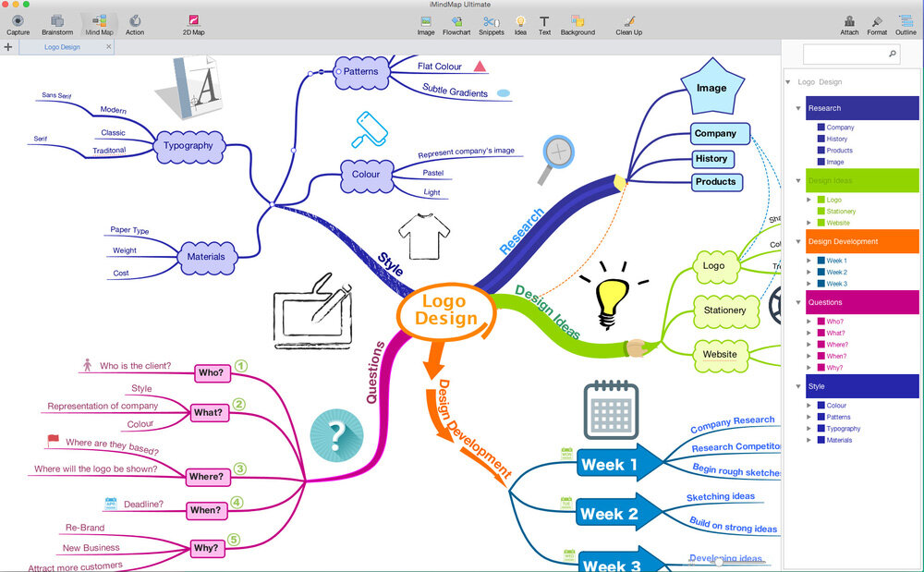Screen dimensions: 924x572
Task: Add an Idea lightbulb icon
Action: click(520, 25)
